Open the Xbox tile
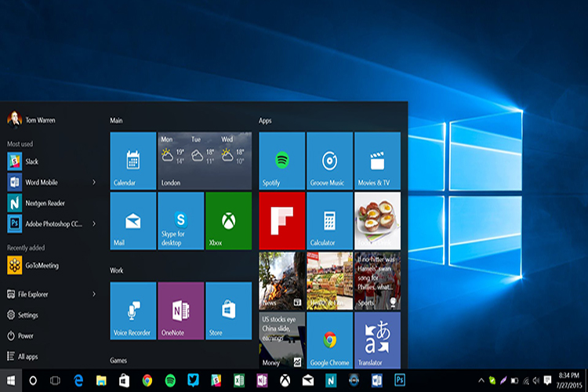 [228, 220]
